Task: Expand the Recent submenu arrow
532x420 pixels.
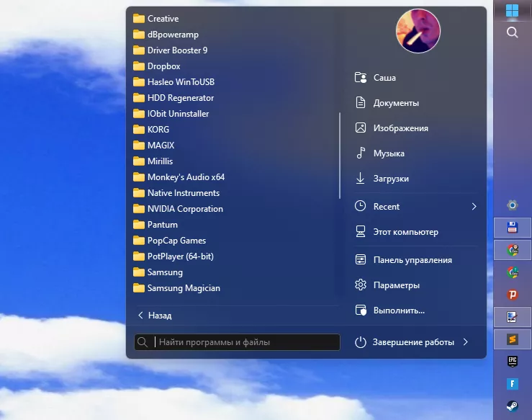Action: point(474,207)
